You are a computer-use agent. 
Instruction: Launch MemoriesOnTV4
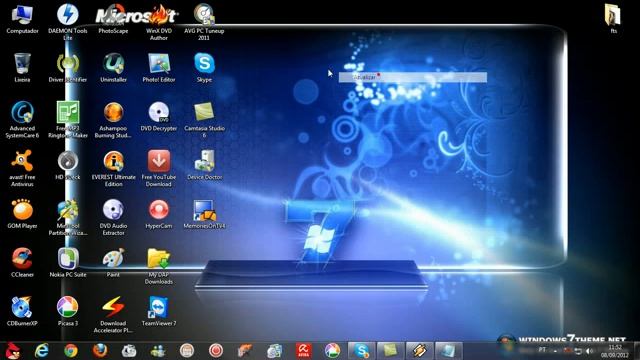click(204, 213)
